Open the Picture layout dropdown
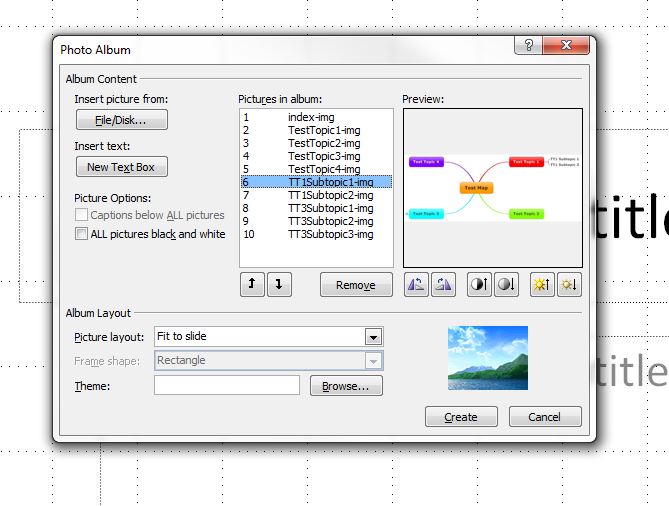Image resolution: width=669 pixels, height=506 pixels. click(373, 337)
